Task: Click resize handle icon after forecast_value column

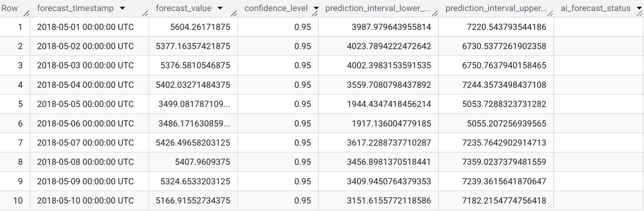Action: point(235,13)
